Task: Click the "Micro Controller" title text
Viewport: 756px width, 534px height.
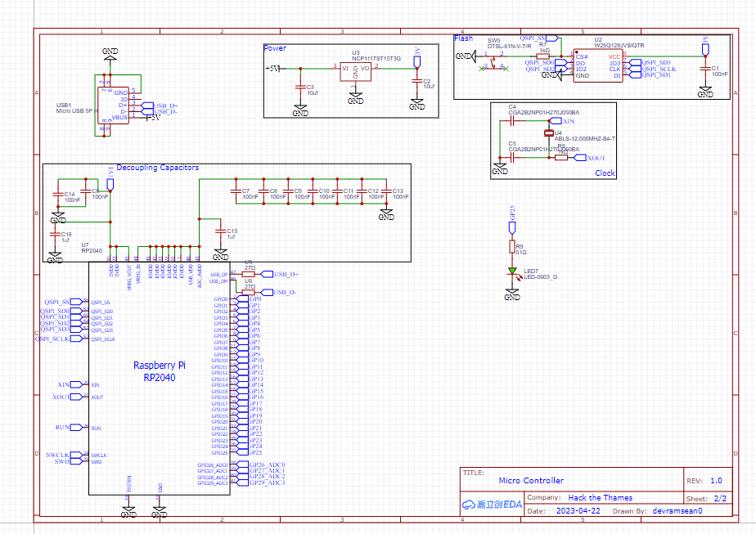Action: (x=531, y=481)
